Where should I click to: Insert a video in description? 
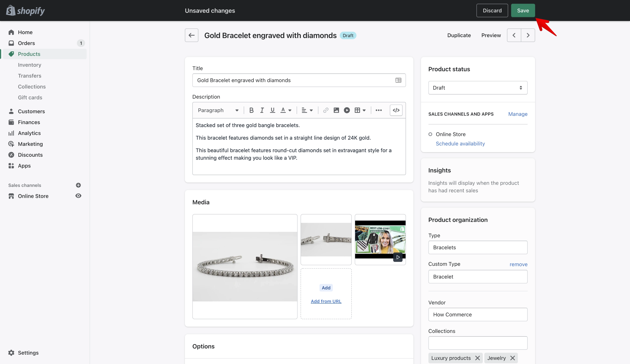pos(347,110)
